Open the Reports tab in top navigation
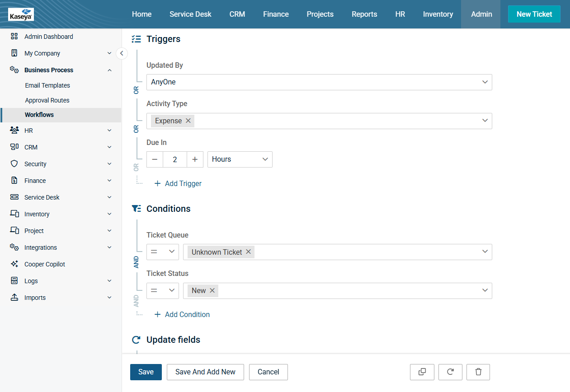The width and height of the screenshot is (570, 392). point(364,14)
